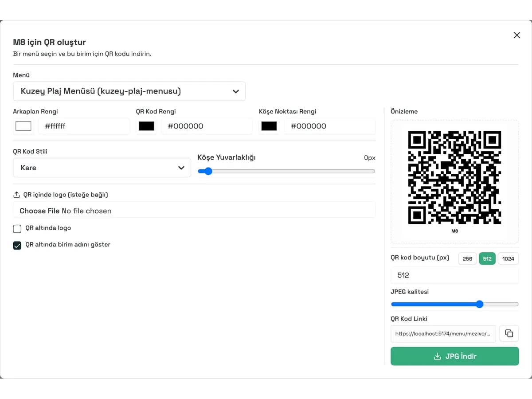Click the Köşe Yuvarlaklığı slider handle
This screenshot has width=532, height=399.
[207, 171]
